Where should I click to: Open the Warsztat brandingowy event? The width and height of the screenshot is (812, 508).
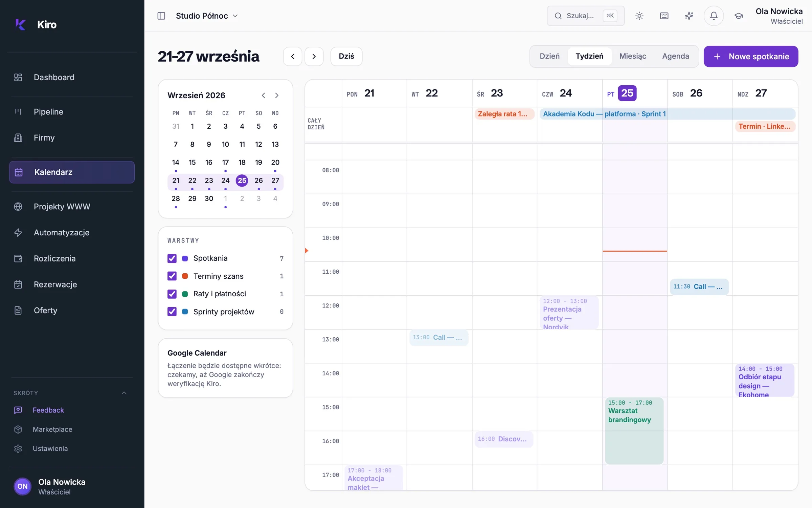click(634, 431)
